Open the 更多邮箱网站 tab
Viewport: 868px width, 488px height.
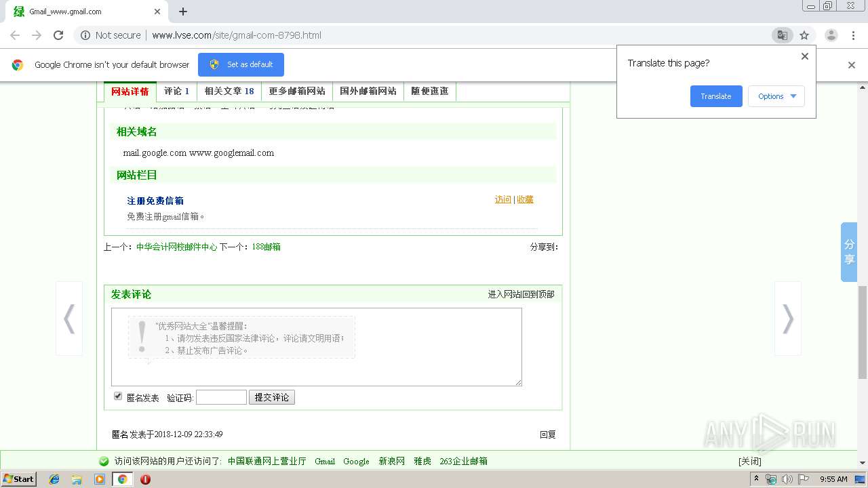point(297,91)
